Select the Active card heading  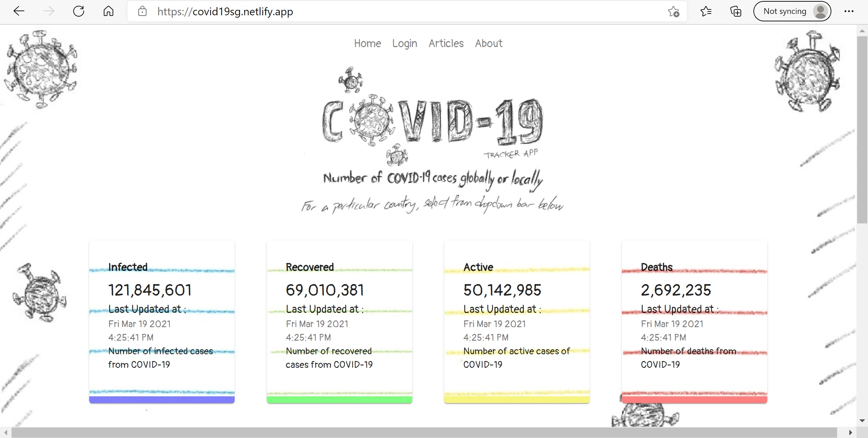(x=478, y=267)
